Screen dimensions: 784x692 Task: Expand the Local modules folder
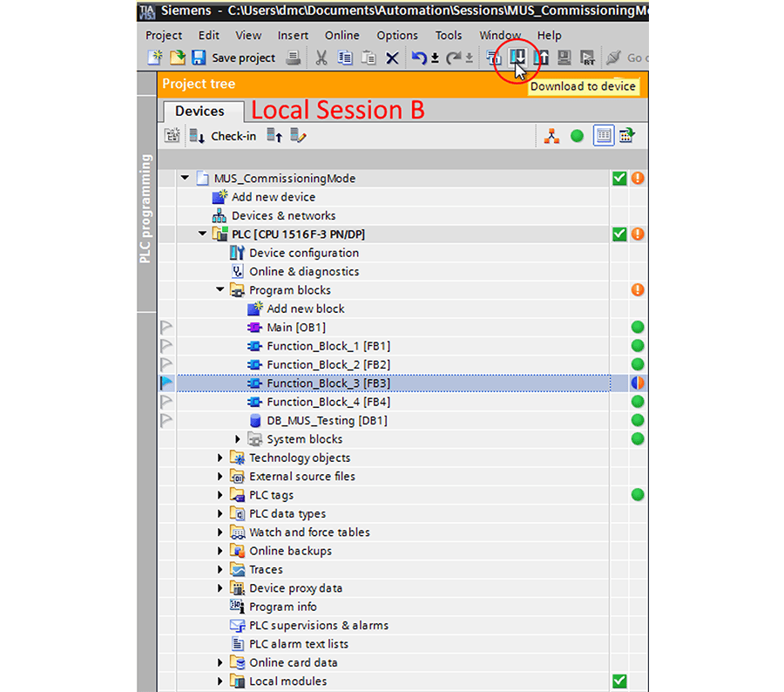(x=220, y=681)
